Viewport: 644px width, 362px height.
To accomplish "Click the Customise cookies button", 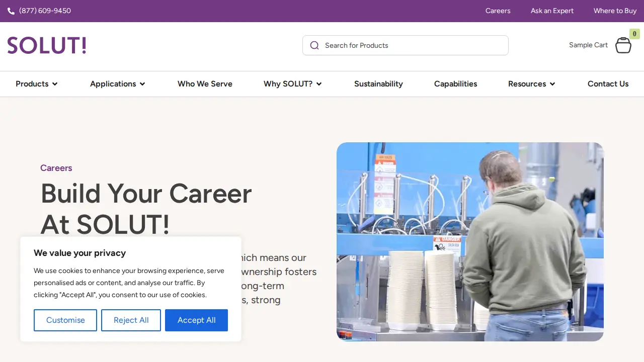I will point(65,320).
